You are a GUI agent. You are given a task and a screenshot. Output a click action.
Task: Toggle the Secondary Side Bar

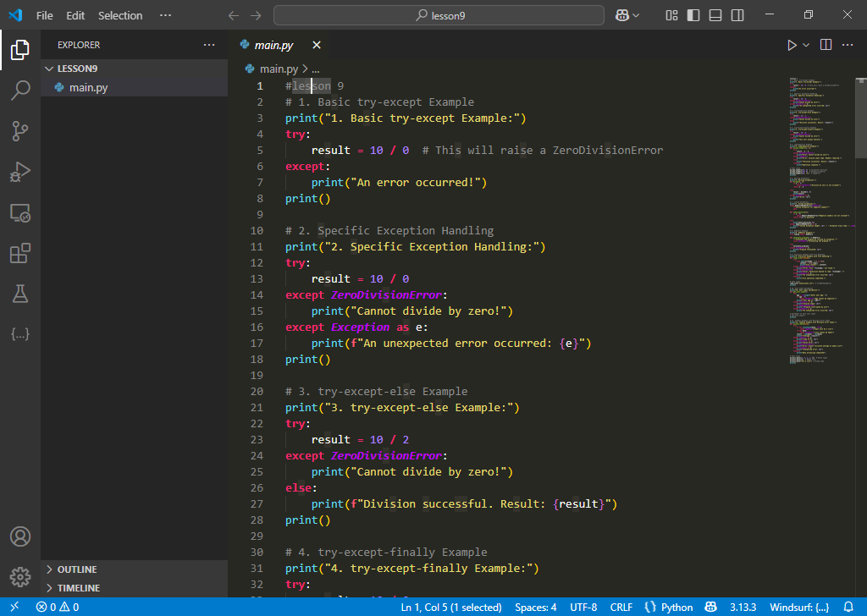(x=737, y=15)
